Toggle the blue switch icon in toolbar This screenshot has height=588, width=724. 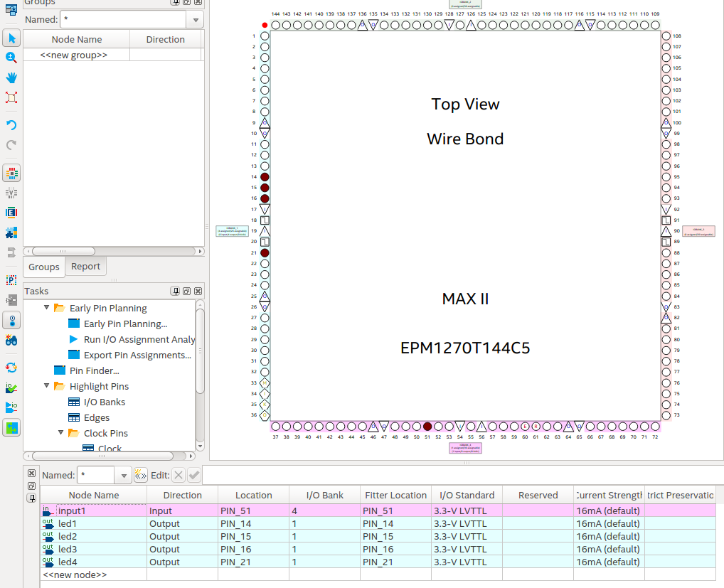11,320
